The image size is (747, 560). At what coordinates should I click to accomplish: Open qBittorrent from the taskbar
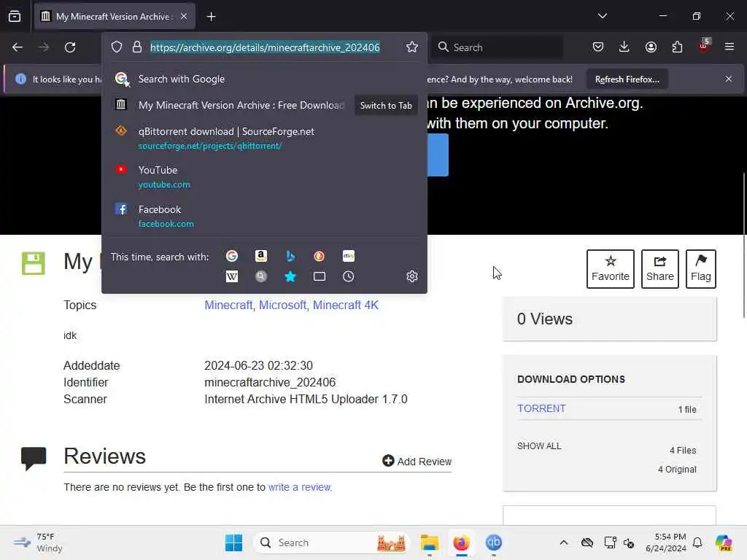pos(494,542)
